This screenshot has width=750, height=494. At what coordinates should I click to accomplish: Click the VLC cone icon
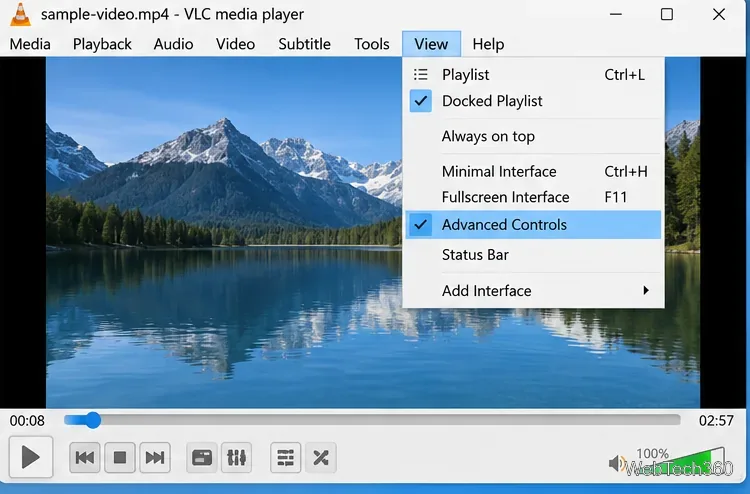(x=21, y=14)
